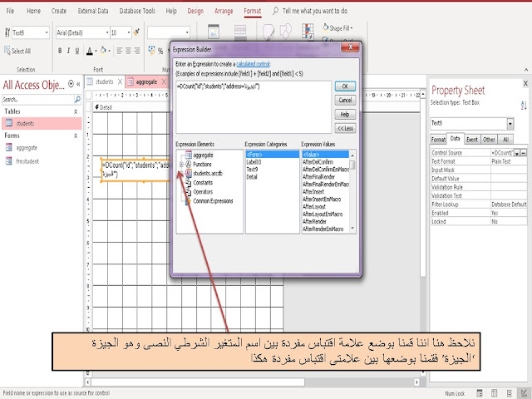Collapse navigation pane with shutter chevrons

click(x=78, y=84)
